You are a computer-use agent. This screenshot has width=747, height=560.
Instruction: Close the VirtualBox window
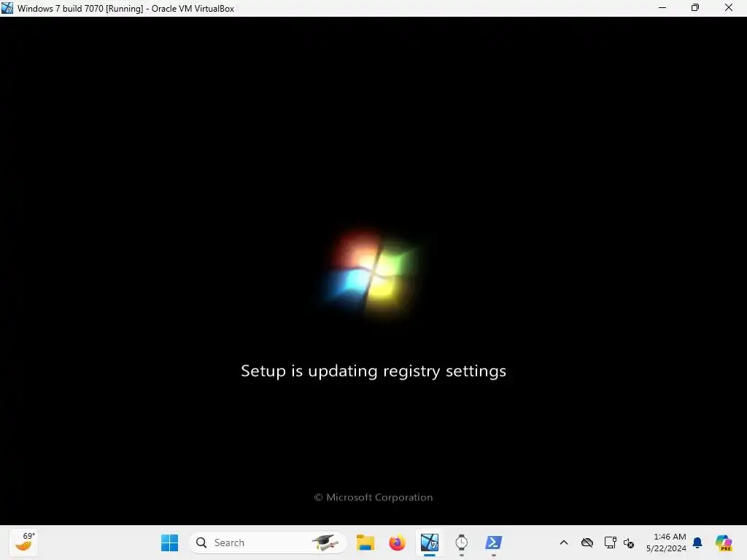[729, 8]
